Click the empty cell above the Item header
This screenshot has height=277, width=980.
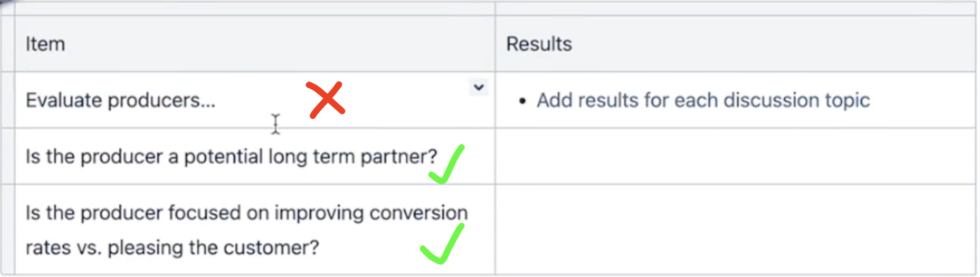click(x=255, y=8)
